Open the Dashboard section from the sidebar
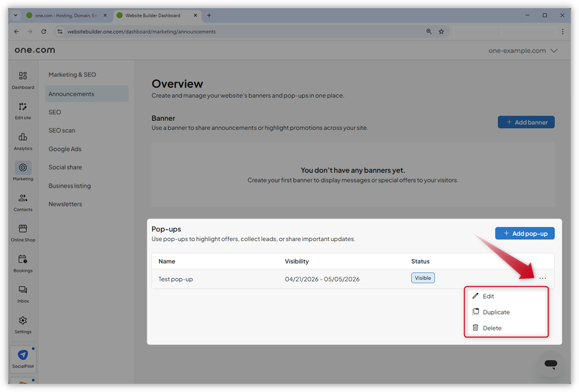Viewport: 579px width, 392px height. pos(23,79)
